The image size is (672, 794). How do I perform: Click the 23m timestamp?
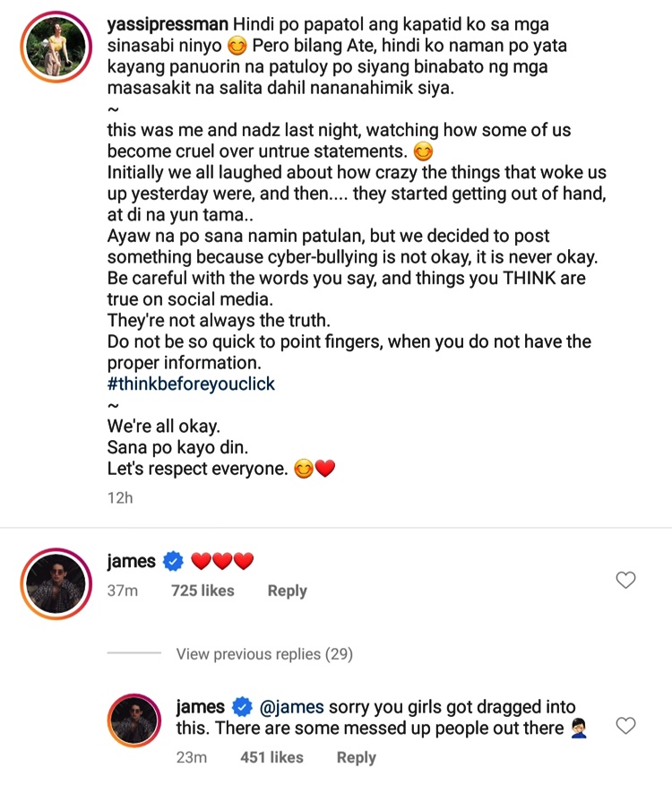[192, 757]
